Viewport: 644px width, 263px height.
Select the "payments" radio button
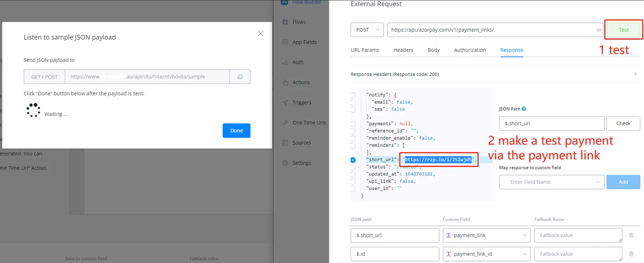(353, 124)
